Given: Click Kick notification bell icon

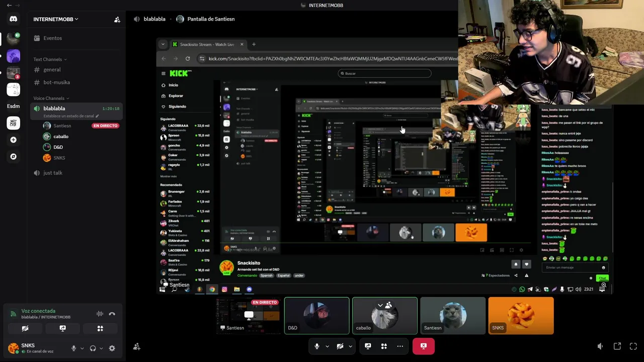Looking at the screenshot, I should (516, 264).
